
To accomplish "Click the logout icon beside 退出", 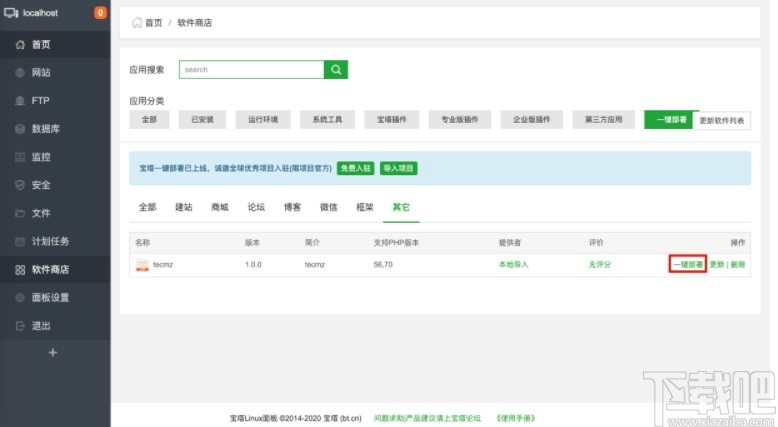I will point(20,326).
